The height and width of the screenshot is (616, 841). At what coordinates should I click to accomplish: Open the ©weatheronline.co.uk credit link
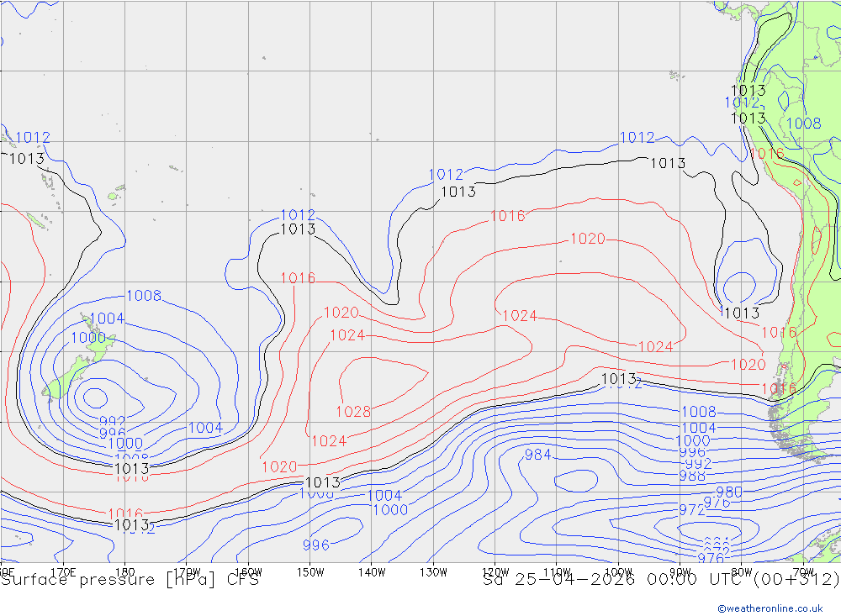[x=770, y=608]
